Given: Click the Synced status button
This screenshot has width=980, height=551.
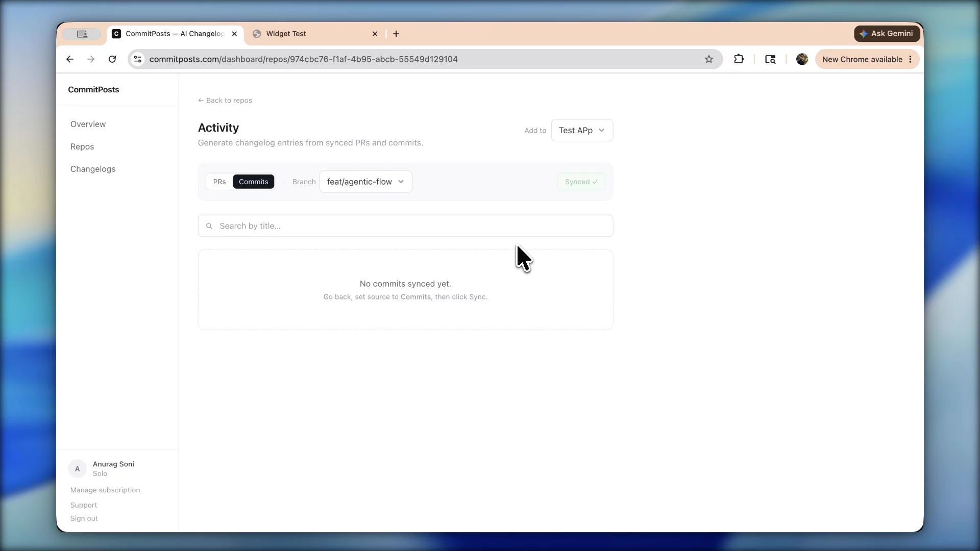Looking at the screenshot, I should [581, 182].
